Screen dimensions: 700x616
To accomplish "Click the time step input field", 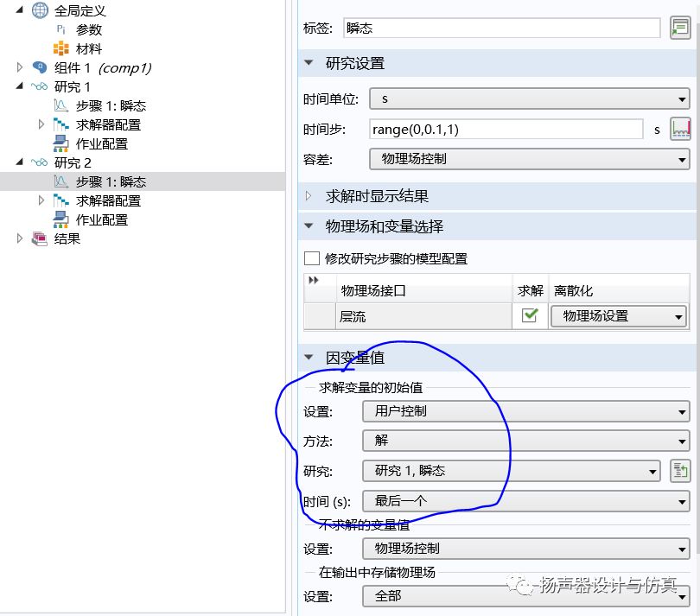I will [x=505, y=130].
